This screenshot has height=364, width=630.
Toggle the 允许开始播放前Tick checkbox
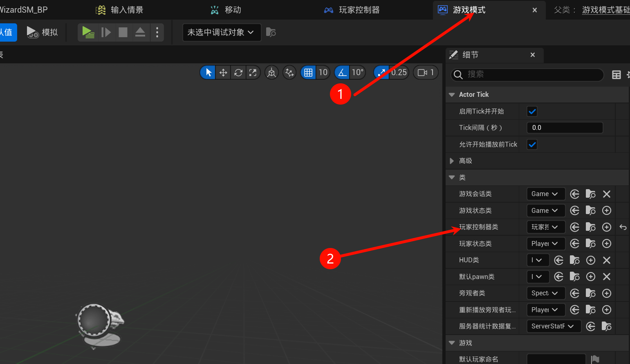[x=532, y=145]
